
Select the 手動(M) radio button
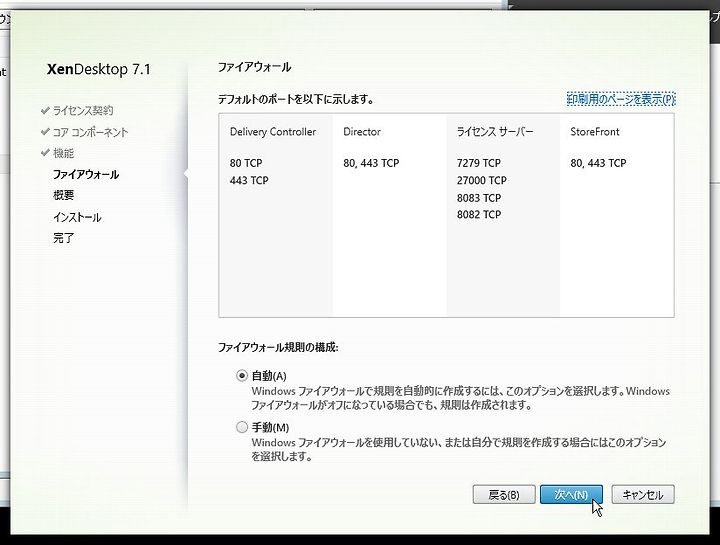(242, 427)
